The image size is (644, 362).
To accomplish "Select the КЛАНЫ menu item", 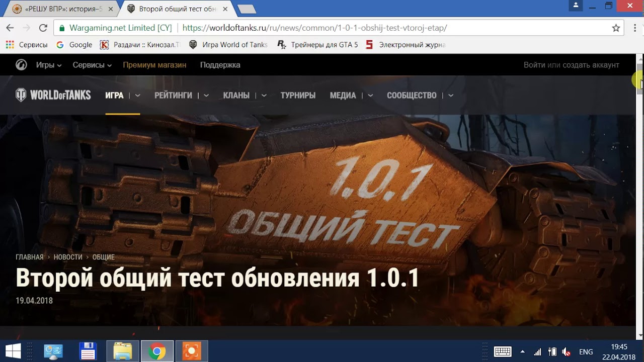I will [x=236, y=96].
